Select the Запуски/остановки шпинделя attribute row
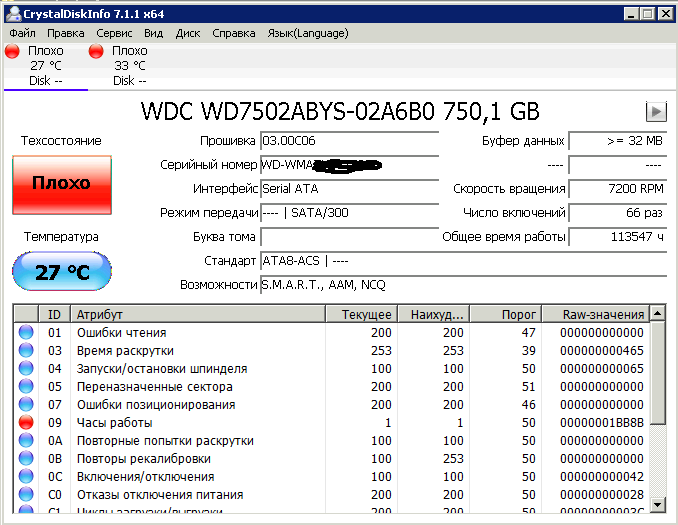Screen dimensions: 678x525 pos(332,368)
